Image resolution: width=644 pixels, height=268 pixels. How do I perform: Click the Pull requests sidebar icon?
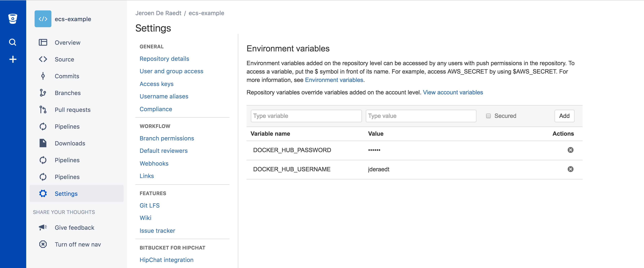(43, 109)
